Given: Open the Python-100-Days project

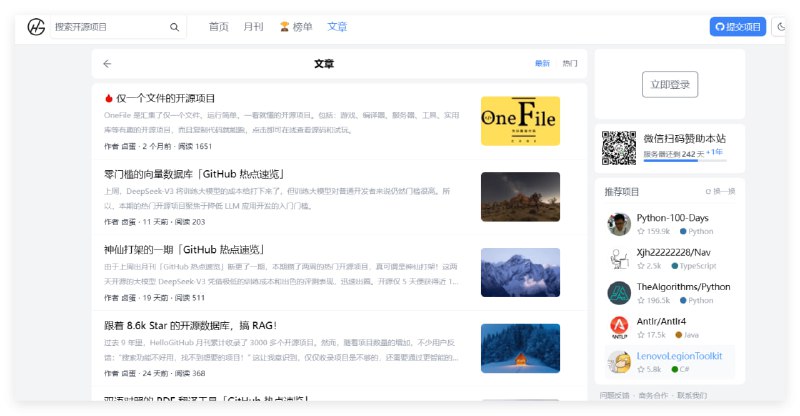Looking at the screenshot, I should tap(672, 218).
